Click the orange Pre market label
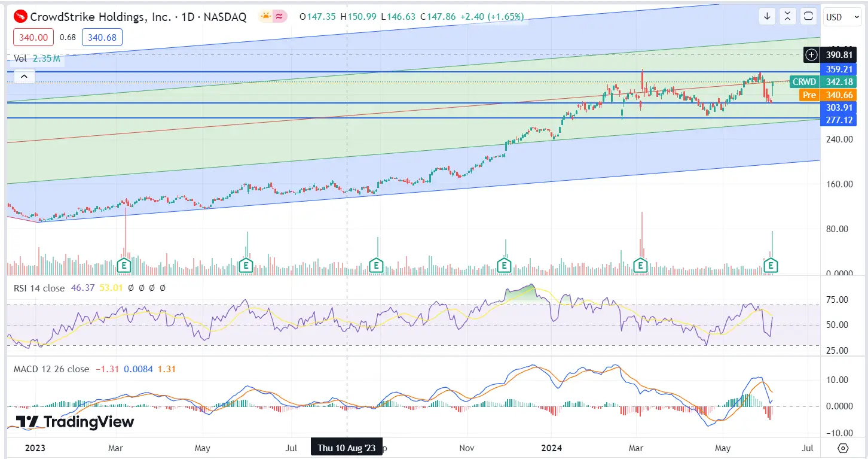The width and height of the screenshot is (868, 459). pos(809,95)
